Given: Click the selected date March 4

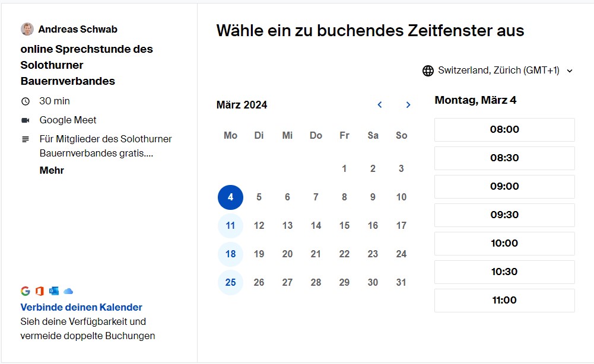Looking at the screenshot, I should 231,197.
